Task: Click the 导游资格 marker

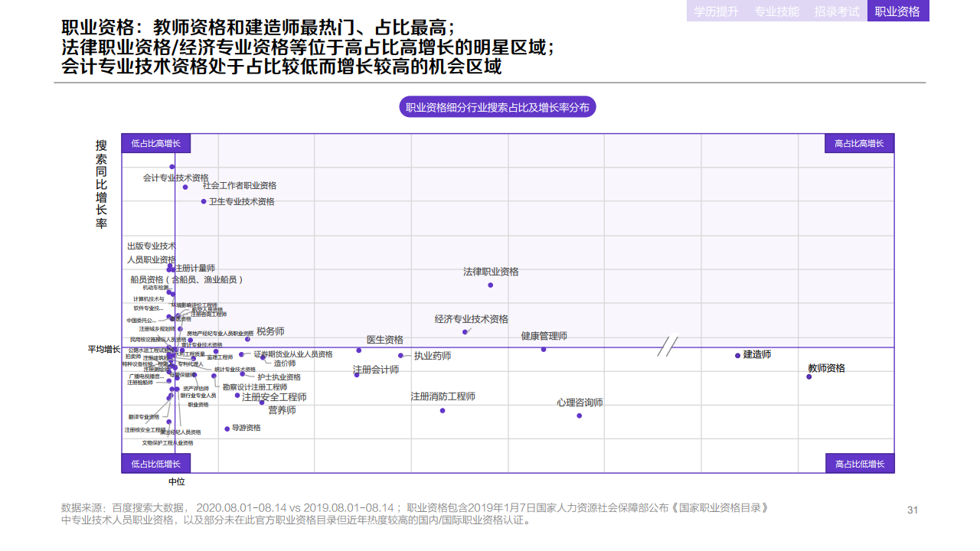Action: (x=227, y=429)
